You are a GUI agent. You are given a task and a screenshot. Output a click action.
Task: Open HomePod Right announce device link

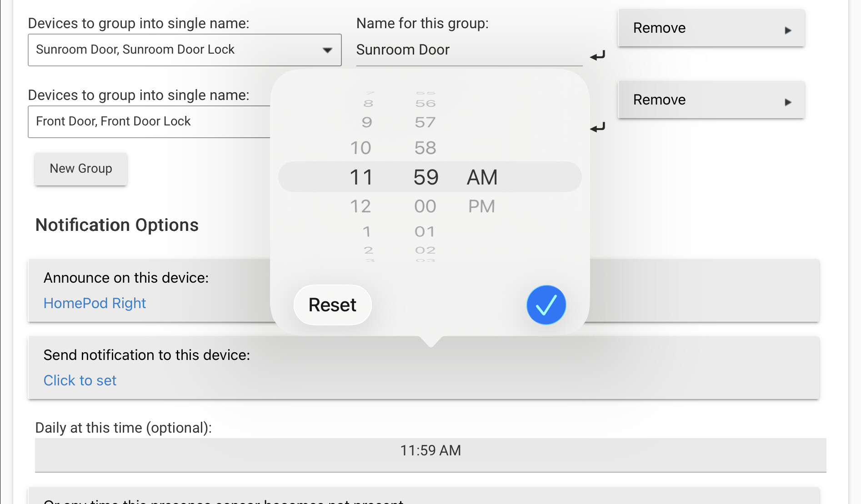click(95, 303)
